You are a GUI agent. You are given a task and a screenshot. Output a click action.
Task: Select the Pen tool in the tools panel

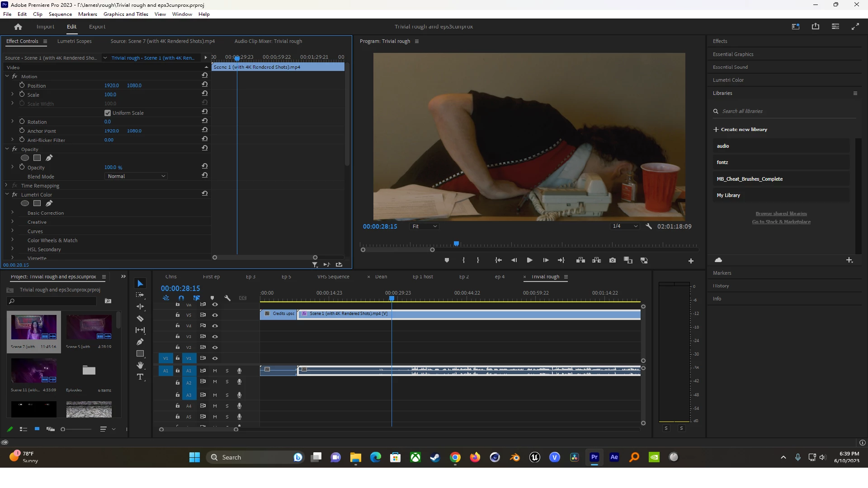140,342
